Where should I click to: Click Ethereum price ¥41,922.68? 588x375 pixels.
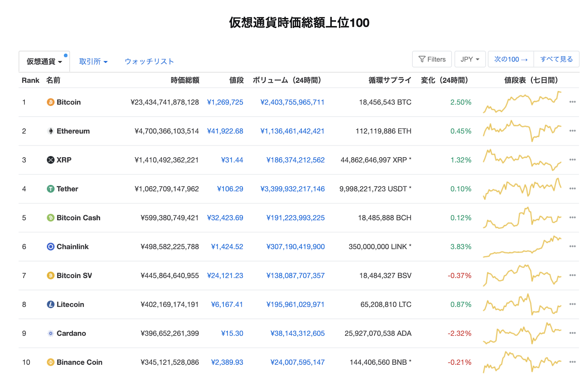click(225, 131)
